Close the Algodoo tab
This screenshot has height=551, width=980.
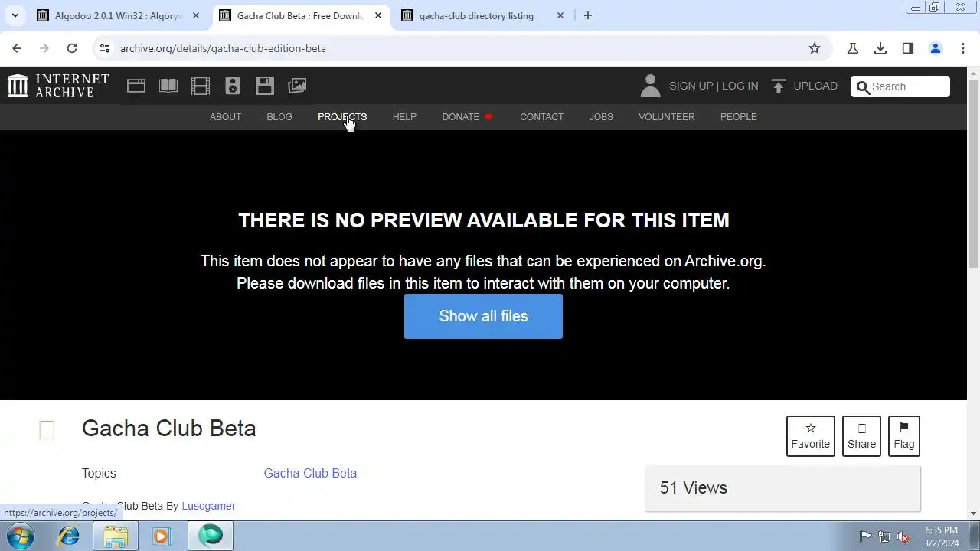196,15
